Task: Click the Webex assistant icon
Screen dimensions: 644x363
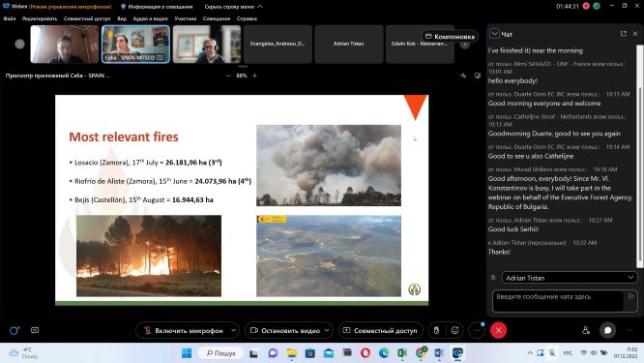Action: pos(14,330)
